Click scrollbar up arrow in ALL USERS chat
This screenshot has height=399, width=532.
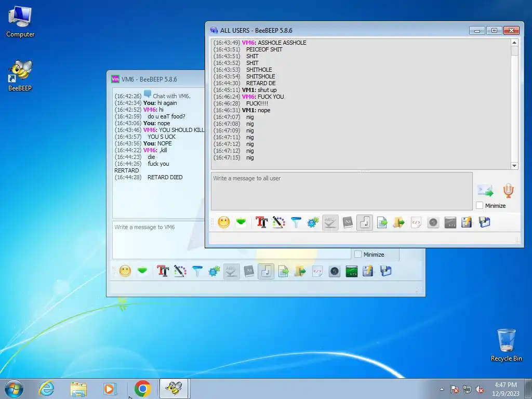tap(514, 43)
